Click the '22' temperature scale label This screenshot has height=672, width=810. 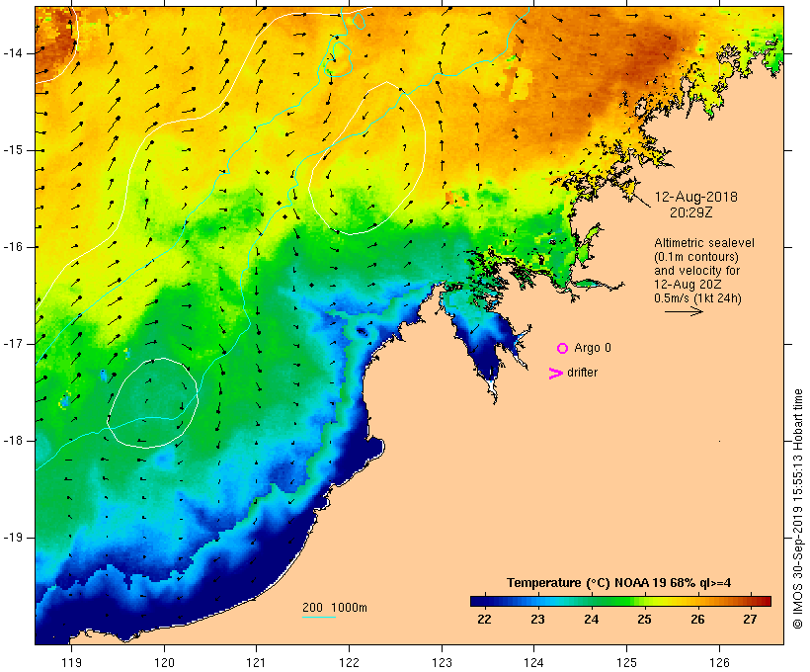point(484,620)
